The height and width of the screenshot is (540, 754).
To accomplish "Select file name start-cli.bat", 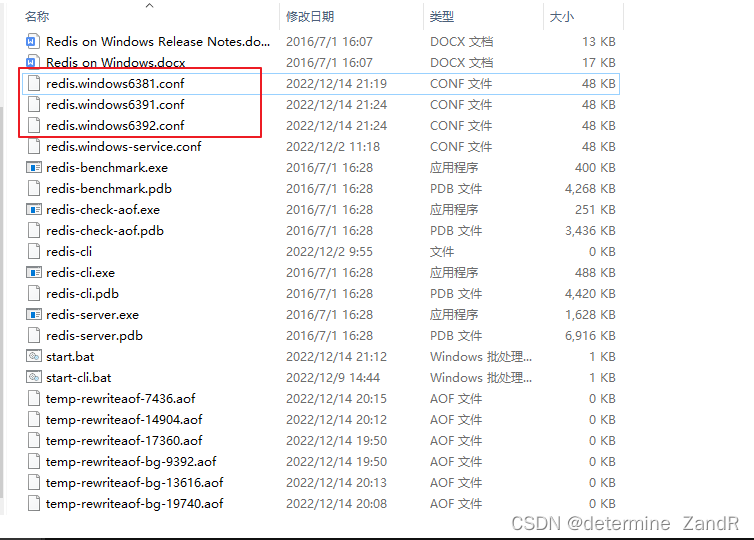I will (78, 377).
